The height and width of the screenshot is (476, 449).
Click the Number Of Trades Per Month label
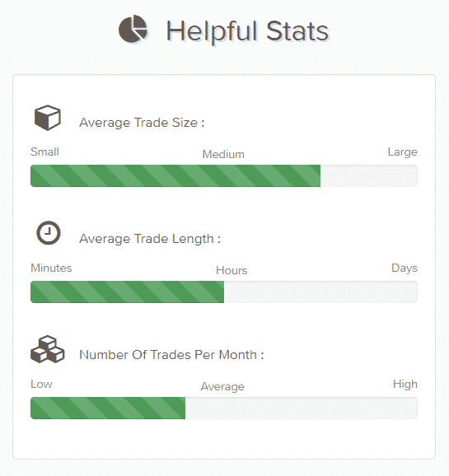pos(171,355)
